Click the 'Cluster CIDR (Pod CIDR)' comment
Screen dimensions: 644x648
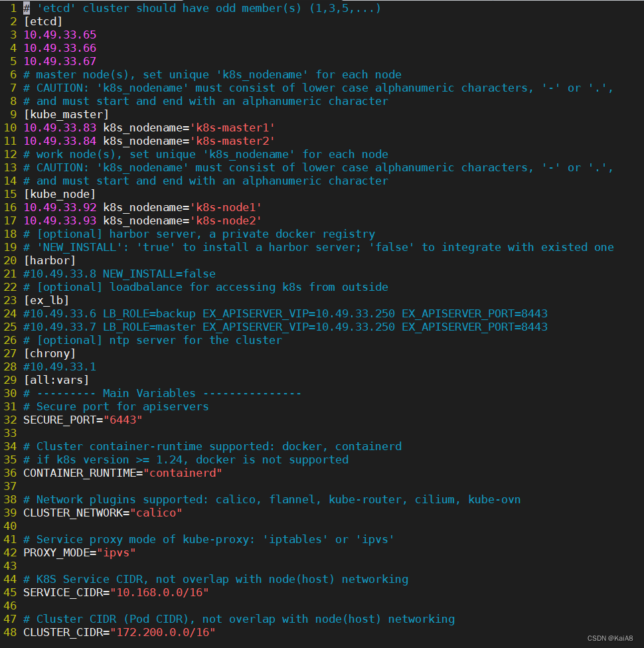click(239, 619)
